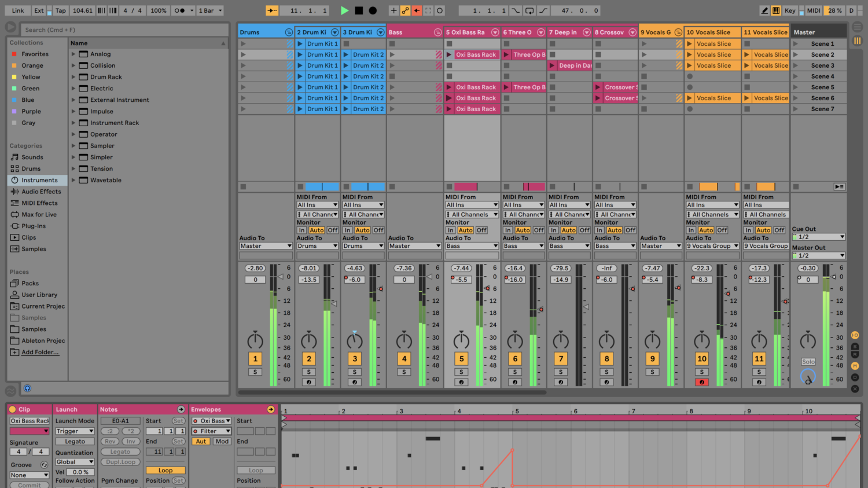
Task: Toggle the Mod envelope button
Action: pyautogui.click(x=222, y=441)
